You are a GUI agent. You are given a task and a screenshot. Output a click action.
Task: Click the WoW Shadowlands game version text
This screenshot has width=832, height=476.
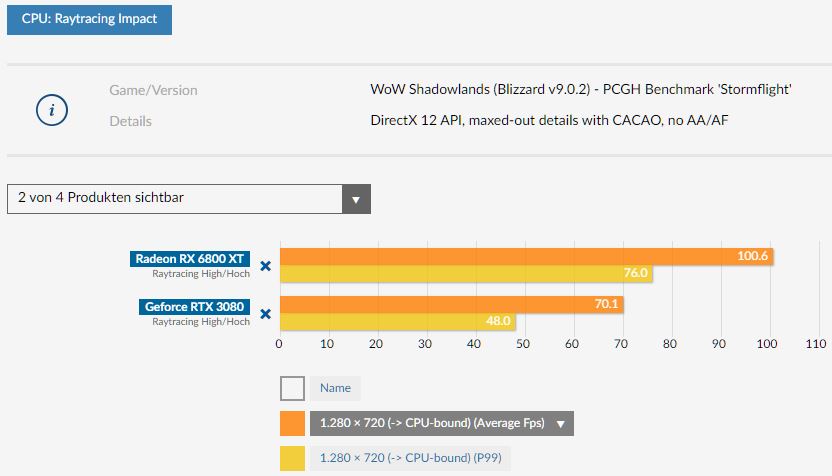(580, 90)
